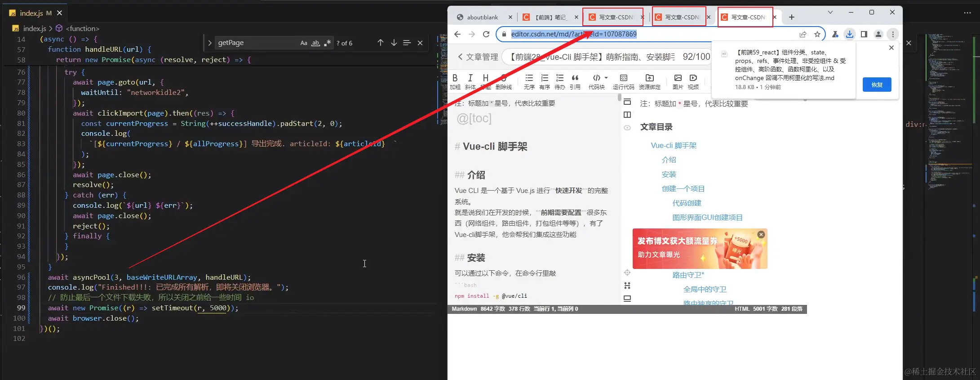980x380 pixels.
Task: Switch to the 【前端】笔记 browser tab
Action: point(551,17)
